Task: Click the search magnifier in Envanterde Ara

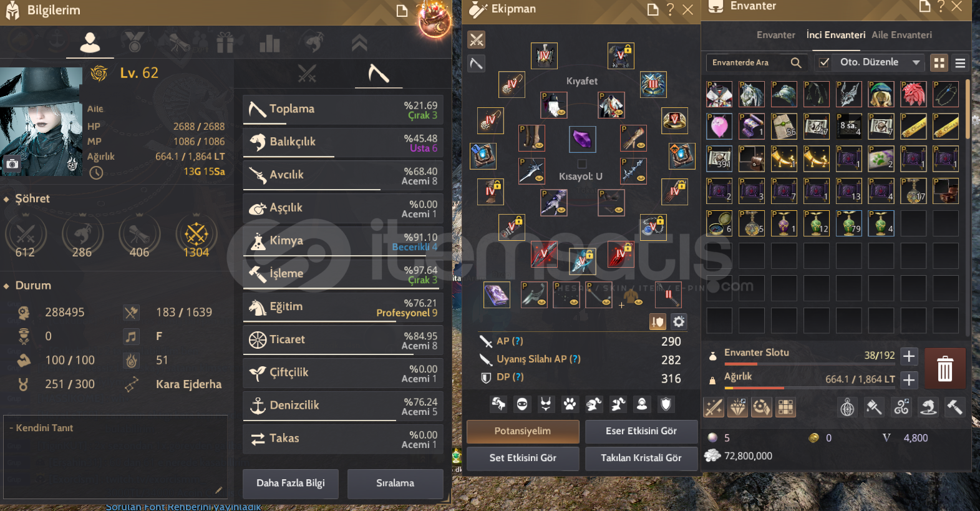Action: coord(796,62)
